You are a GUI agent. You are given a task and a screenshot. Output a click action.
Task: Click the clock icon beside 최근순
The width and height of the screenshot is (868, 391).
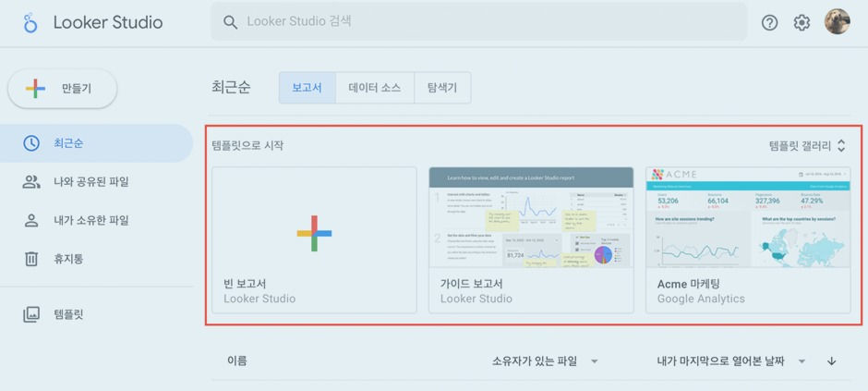click(x=31, y=143)
